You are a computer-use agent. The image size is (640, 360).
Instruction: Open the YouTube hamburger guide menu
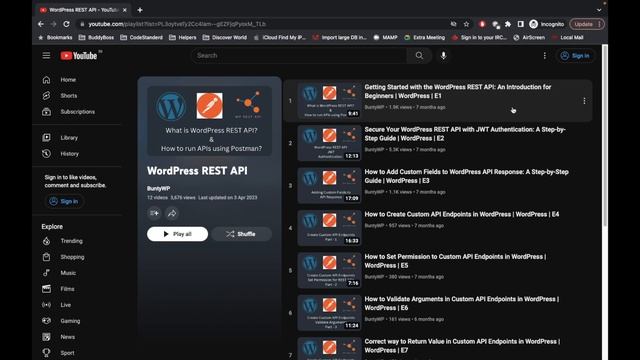(x=46, y=56)
